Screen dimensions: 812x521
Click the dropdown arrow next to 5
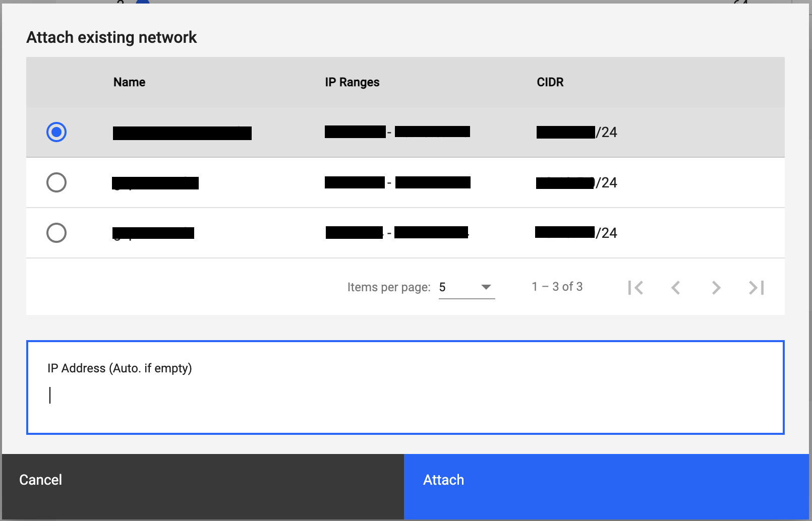point(486,287)
